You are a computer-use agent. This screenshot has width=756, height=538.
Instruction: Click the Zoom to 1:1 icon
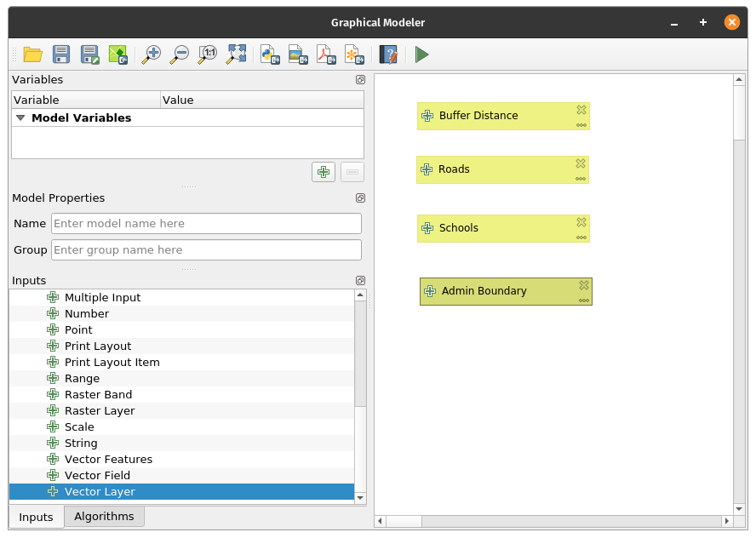pos(208,55)
